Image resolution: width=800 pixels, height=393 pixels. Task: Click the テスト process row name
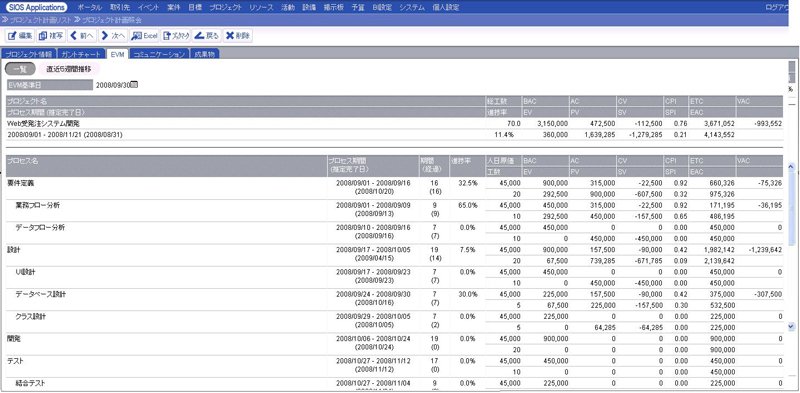(15, 361)
